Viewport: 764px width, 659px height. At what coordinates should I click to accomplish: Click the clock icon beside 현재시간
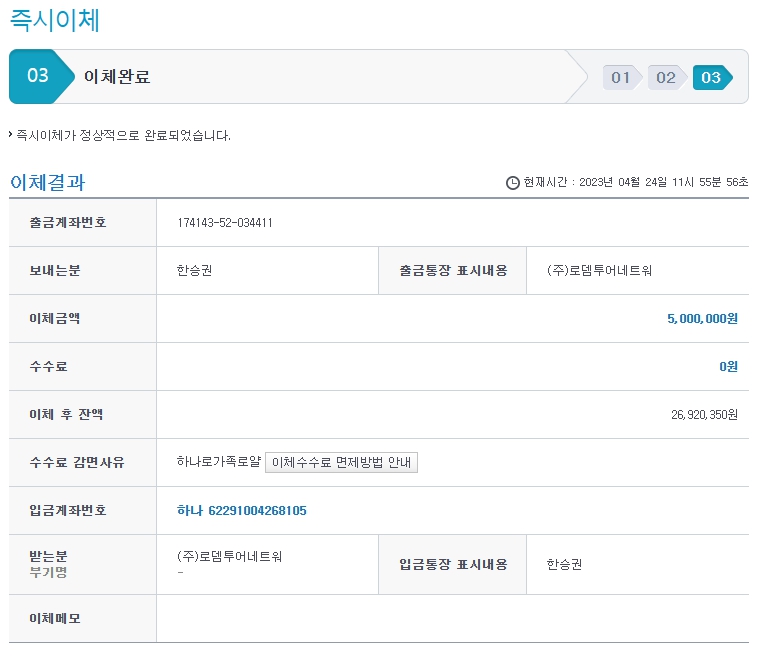(513, 182)
